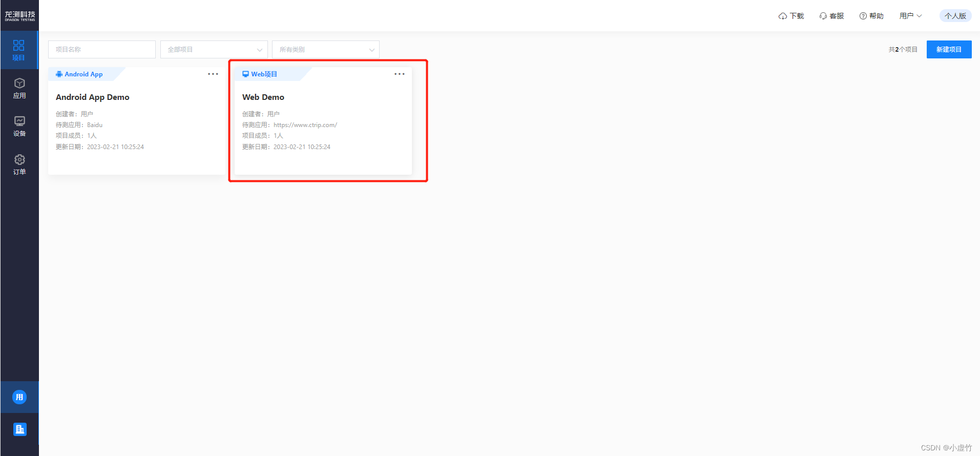Image resolution: width=980 pixels, height=456 pixels.
Task: Click 创建者: 用户 on Android card
Action: [74, 114]
